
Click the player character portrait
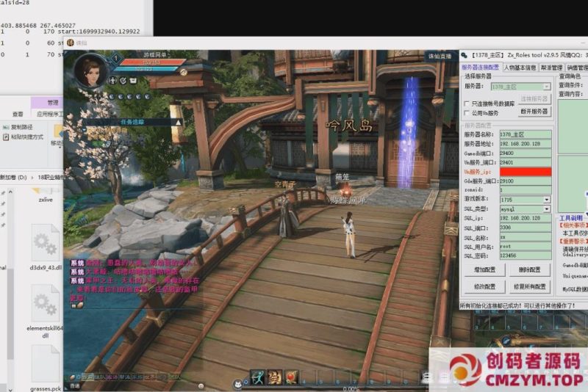point(90,70)
